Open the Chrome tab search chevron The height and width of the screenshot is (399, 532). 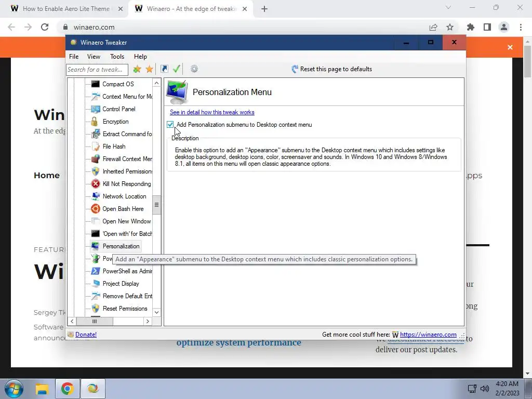pos(448,7)
